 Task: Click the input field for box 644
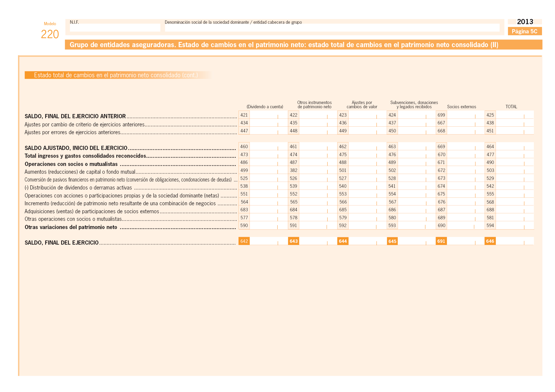367,241
